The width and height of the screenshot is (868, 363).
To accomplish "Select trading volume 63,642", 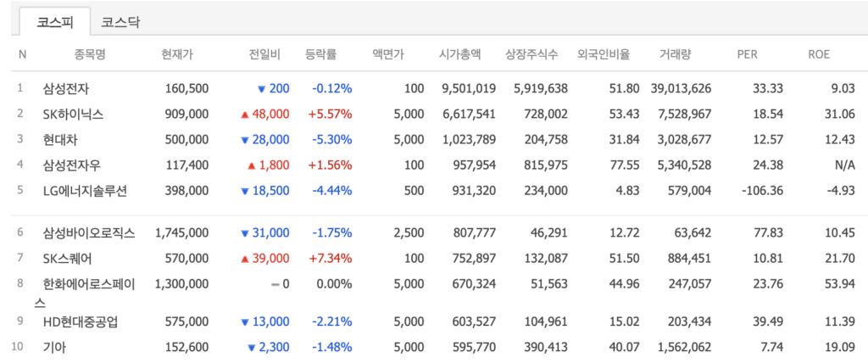I will (x=693, y=232).
